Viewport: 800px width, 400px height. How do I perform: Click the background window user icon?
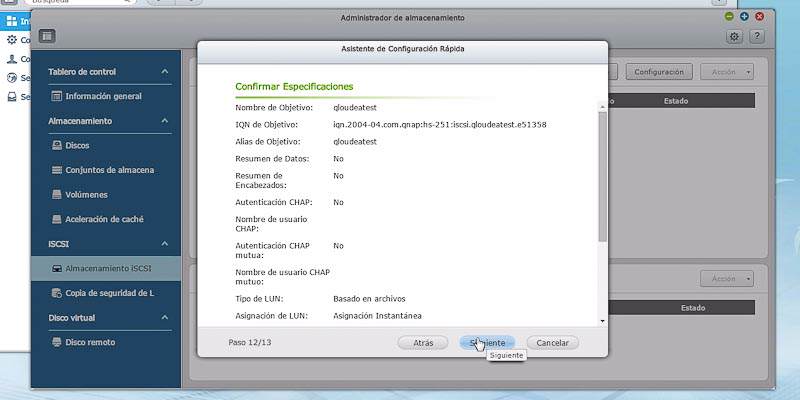click(x=12, y=59)
